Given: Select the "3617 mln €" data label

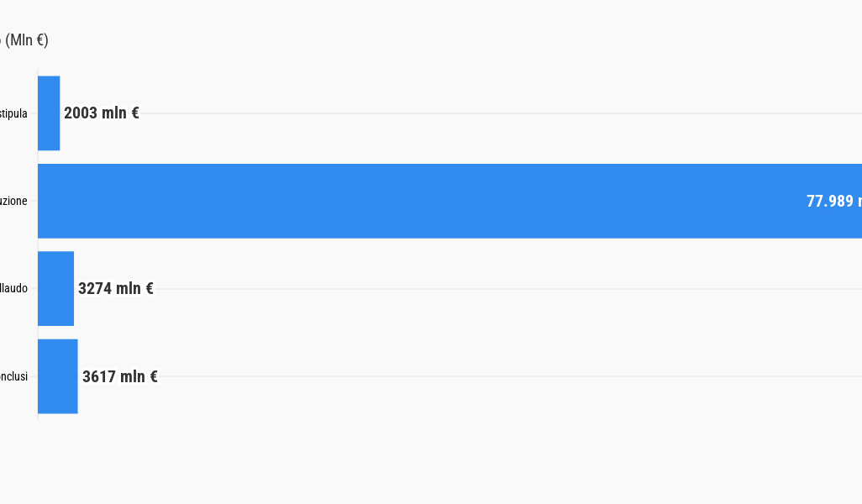Looking at the screenshot, I should click(x=120, y=376).
